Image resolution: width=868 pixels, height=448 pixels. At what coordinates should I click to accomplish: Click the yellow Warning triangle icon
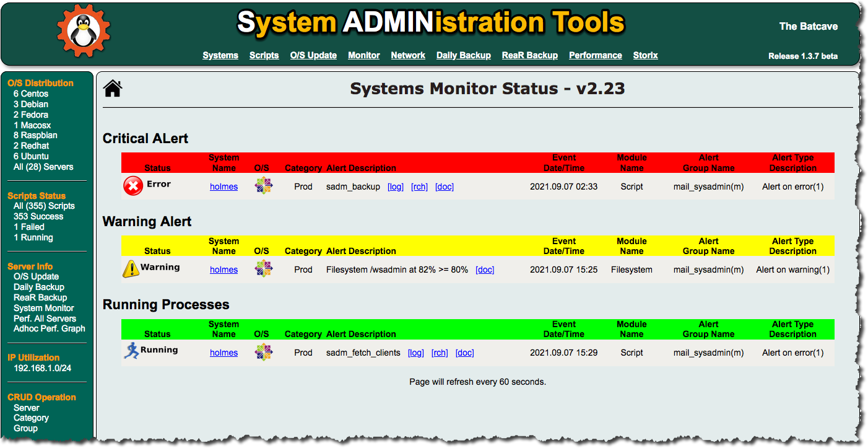click(131, 268)
